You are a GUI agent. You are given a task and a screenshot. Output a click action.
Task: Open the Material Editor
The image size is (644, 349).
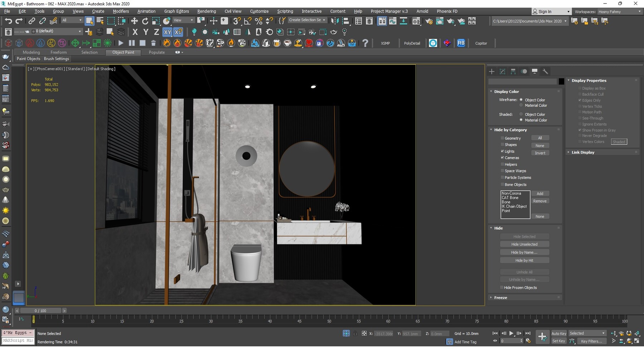(x=416, y=21)
